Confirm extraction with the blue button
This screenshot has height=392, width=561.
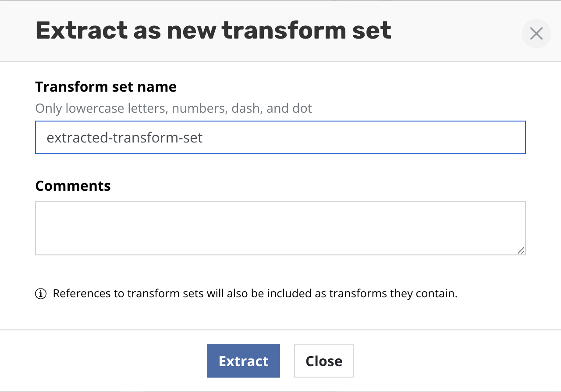pyautogui.click(x=243, y=361)
